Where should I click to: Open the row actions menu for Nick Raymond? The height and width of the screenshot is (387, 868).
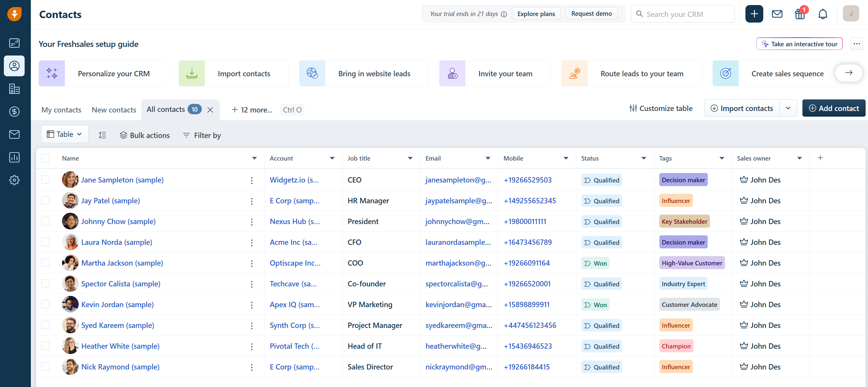252,367
